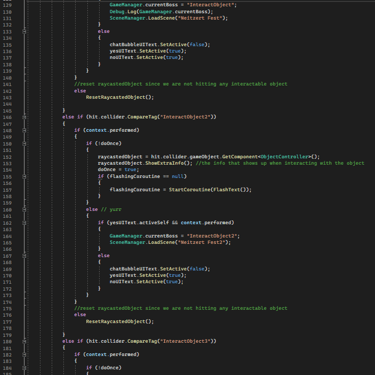
Task: Click yesUIText.SetActive(true) on line 170
Action: pyautogui.click(x=148, y=275)
